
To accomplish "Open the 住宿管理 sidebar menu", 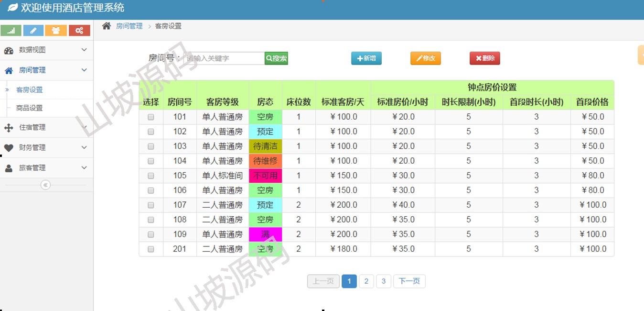I will 32,127.
